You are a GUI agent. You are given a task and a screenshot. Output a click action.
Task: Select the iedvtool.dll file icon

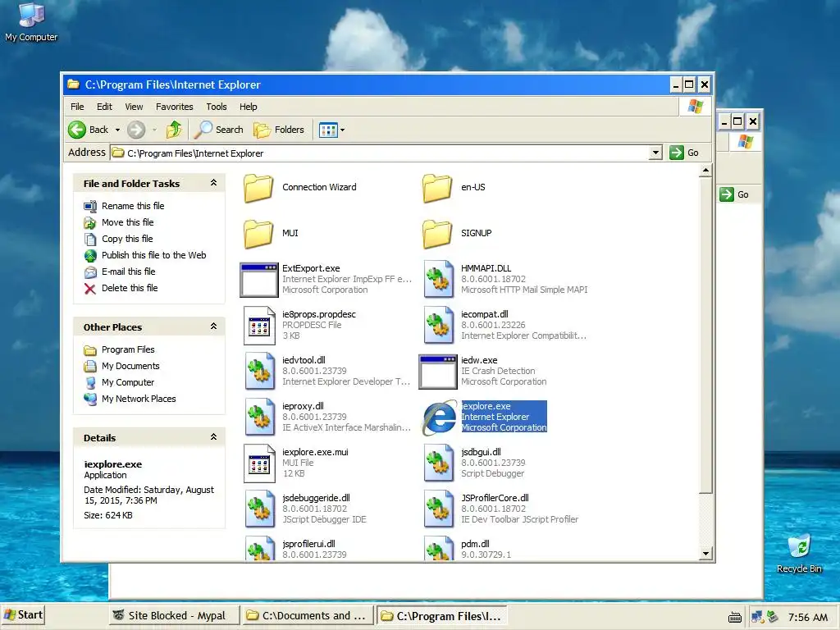tap(260, 372)
